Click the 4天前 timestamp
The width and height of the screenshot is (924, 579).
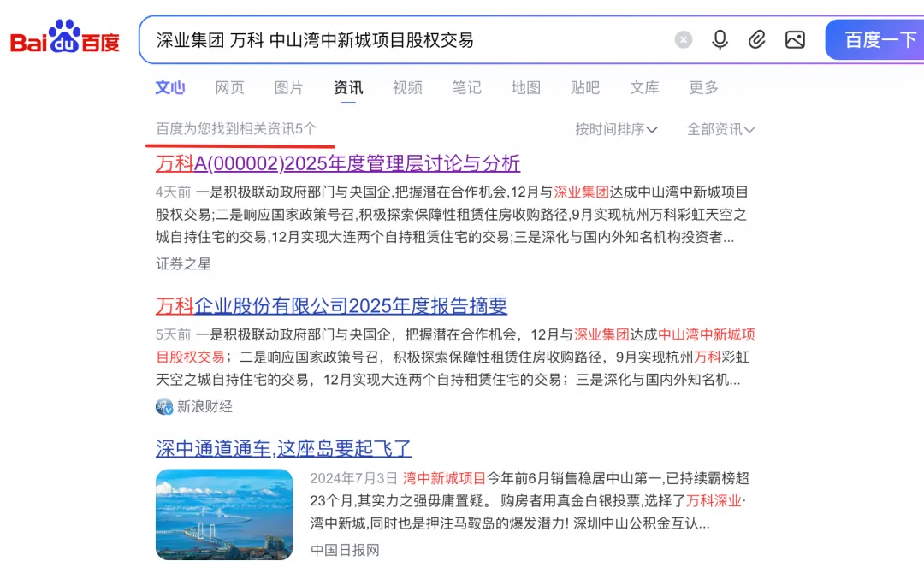point(173,192)
